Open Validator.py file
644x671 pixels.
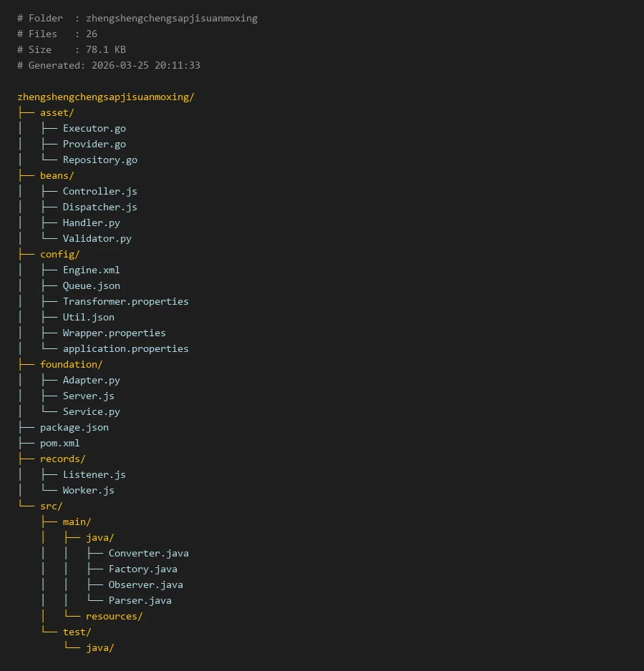[97, 239]
